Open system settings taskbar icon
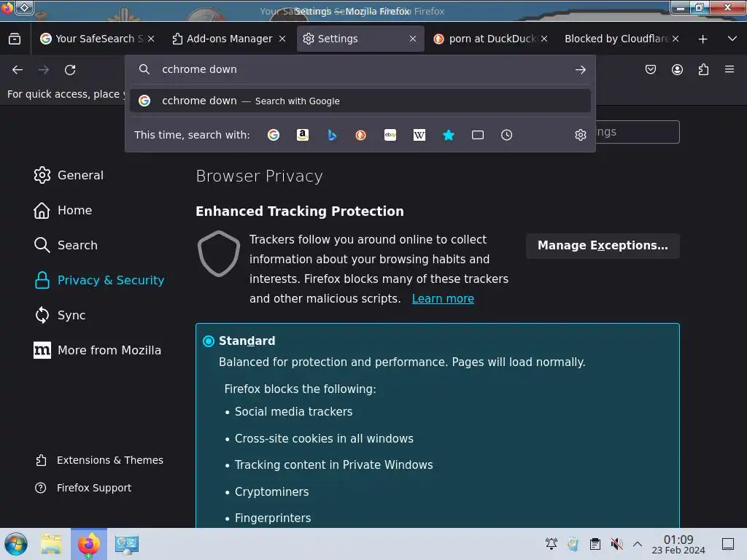 (x=126, y=544)
